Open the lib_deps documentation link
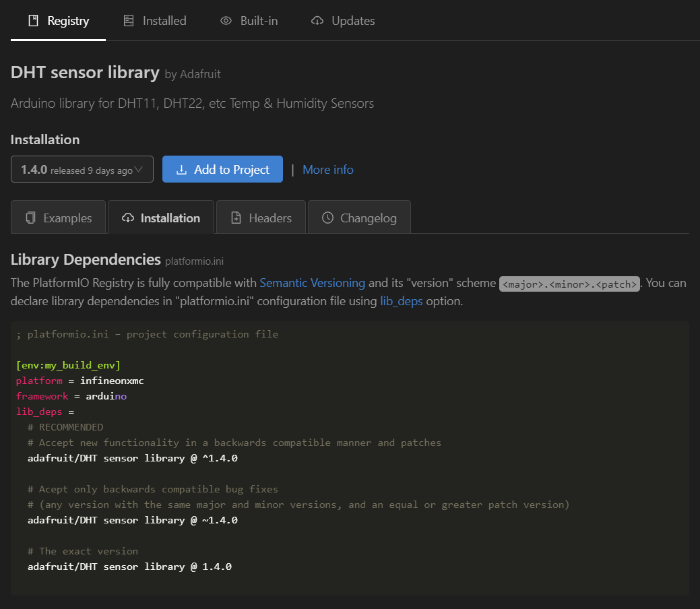 pyautogui.click(x=401, y=301)
